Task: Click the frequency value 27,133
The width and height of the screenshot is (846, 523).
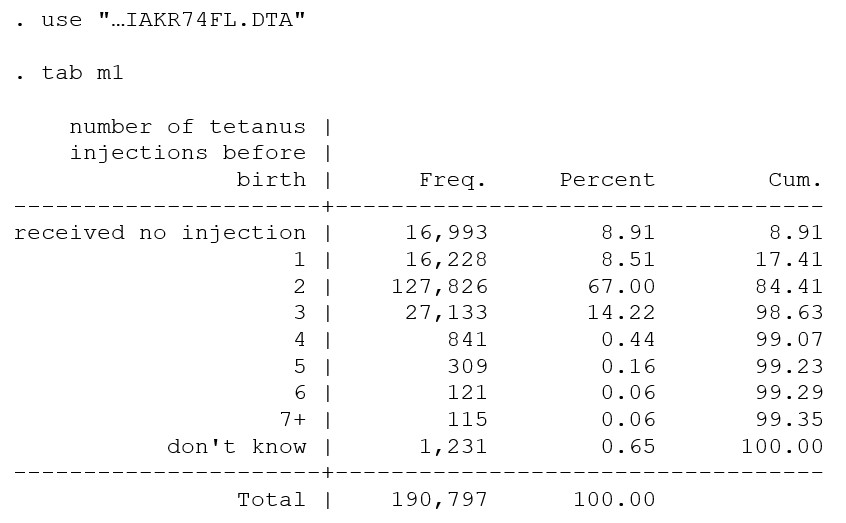Action: (446, 313)
